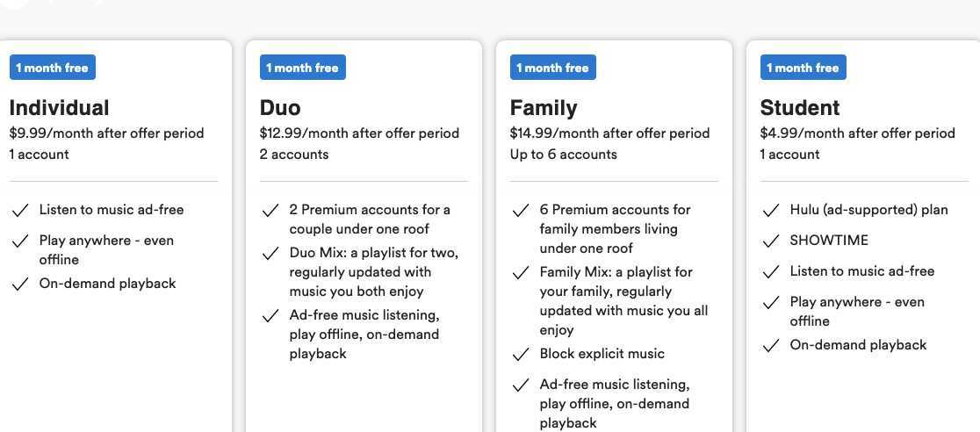Click checkmark beside "SHOWTIME" feature
The height and width of the screenshot is (432, 980).
(771, 241)
